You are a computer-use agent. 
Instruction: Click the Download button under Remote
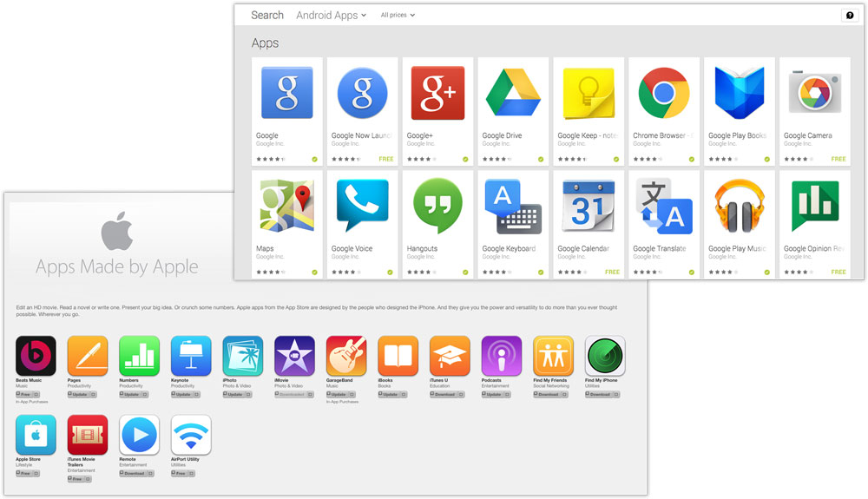tap(137, 474)
